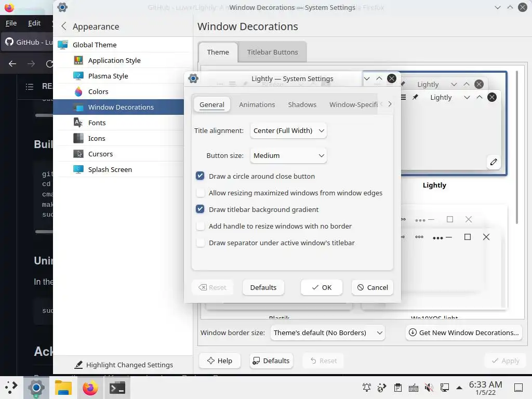Click Highlight Changed Settings button
The image size is (532, 399).
124,365
